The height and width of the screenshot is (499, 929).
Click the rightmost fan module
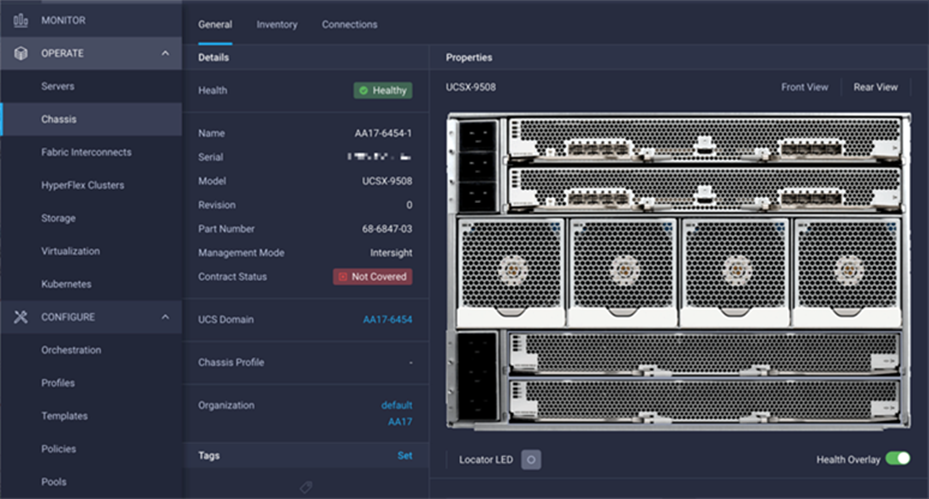(847, 272)
